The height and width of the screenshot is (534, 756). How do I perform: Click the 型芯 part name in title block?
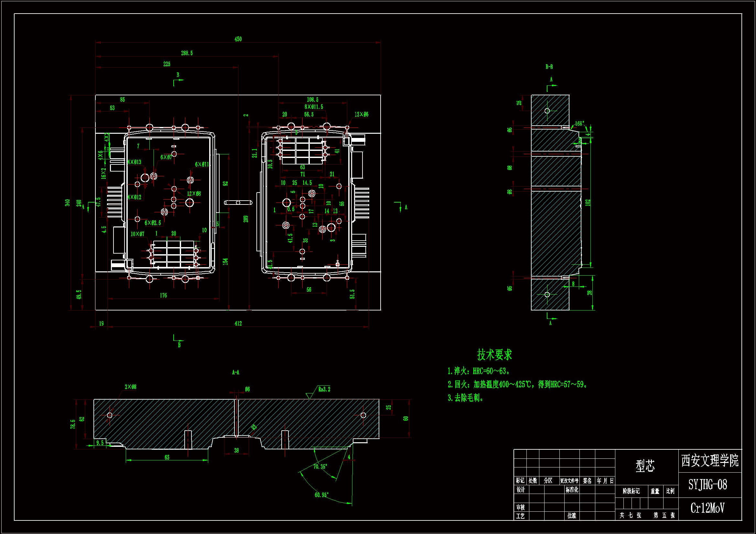[x=645, y=466]
